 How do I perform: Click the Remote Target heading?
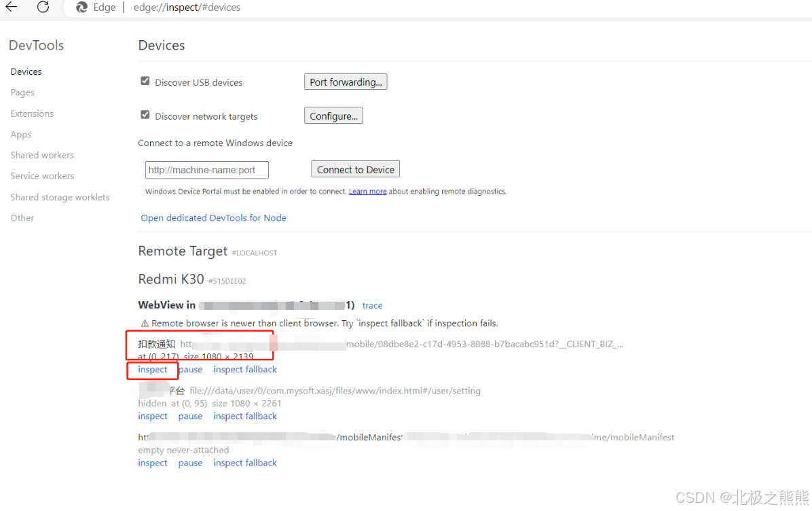coord(183,251)
